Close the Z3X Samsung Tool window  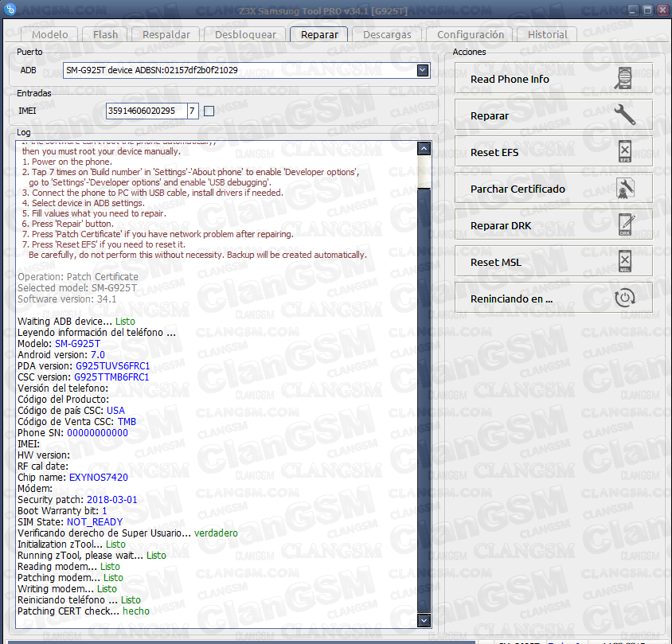[662, 10]
